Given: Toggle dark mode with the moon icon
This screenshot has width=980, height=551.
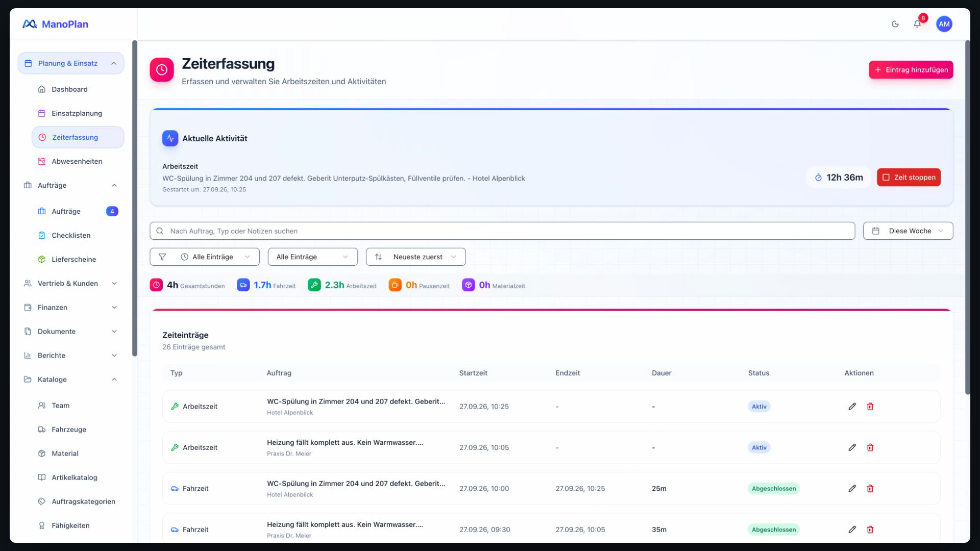Looking at the screenshot, I should click(x=895, y=24).
